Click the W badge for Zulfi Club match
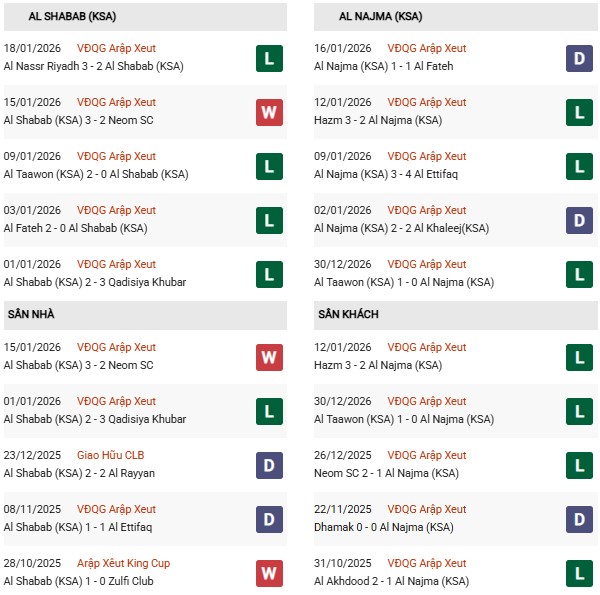600x595 pixels. coord(267,573)
